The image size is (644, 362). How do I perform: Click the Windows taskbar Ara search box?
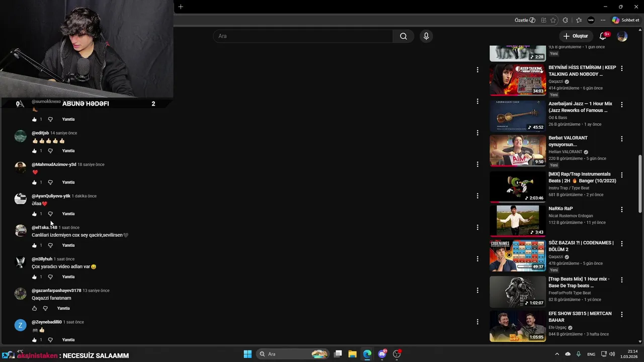tap(293, 354)
